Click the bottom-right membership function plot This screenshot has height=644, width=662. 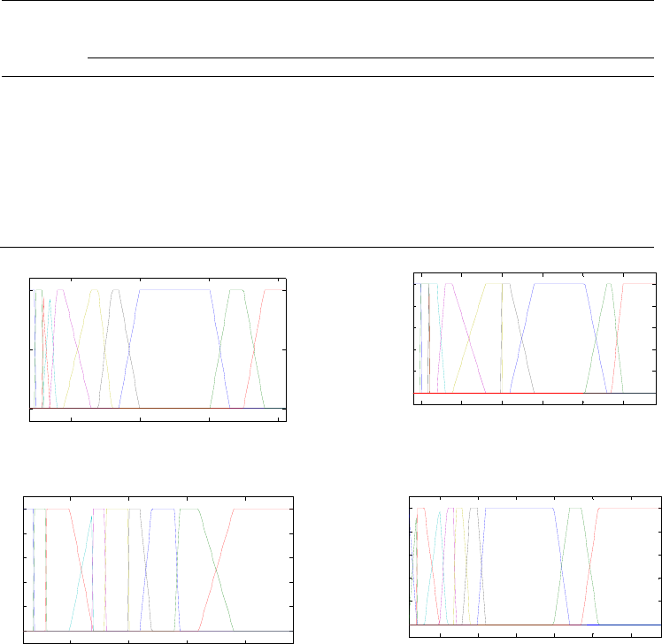[x=534, y=566]
